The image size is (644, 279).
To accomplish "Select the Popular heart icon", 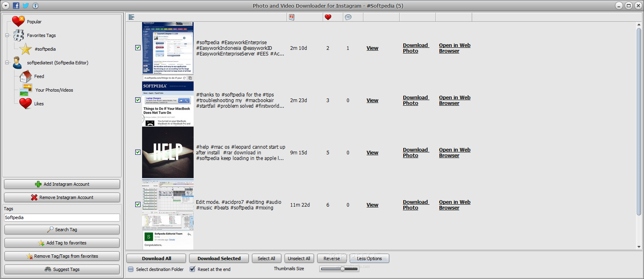I will (x=19, y=21).
